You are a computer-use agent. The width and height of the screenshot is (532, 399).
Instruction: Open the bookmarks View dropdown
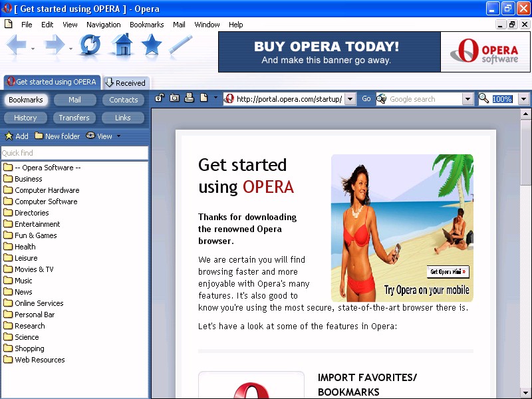tap(104, 136)
